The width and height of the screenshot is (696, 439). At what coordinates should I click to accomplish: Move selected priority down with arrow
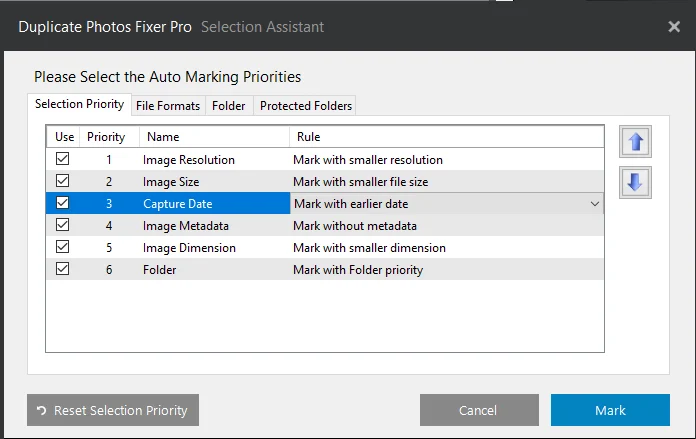pyautogui.click(x=635, y=182)
